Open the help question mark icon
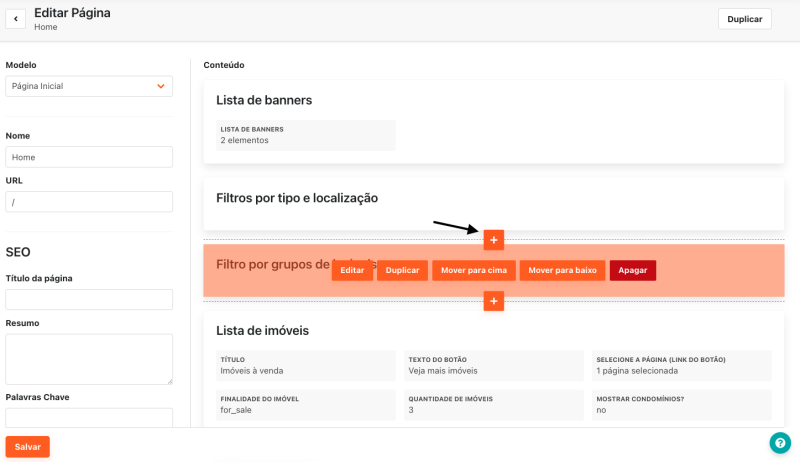800x462 pixels. click(x=780, y=443)
